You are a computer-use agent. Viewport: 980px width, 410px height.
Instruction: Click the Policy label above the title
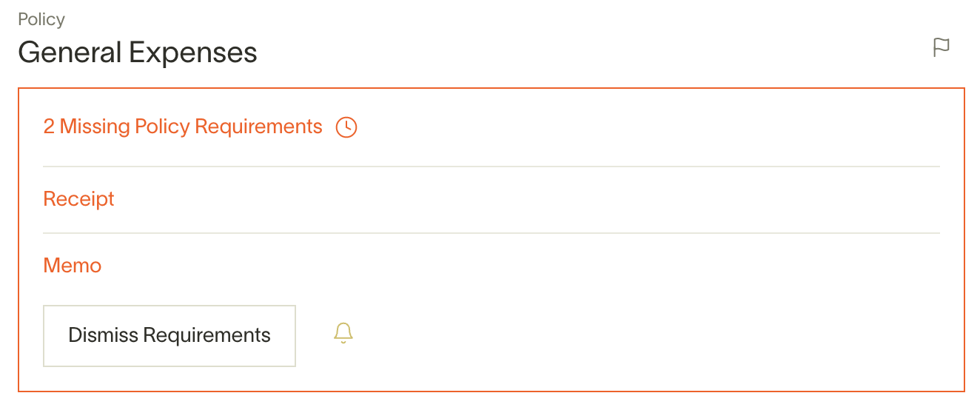click(x=41, y=19)
